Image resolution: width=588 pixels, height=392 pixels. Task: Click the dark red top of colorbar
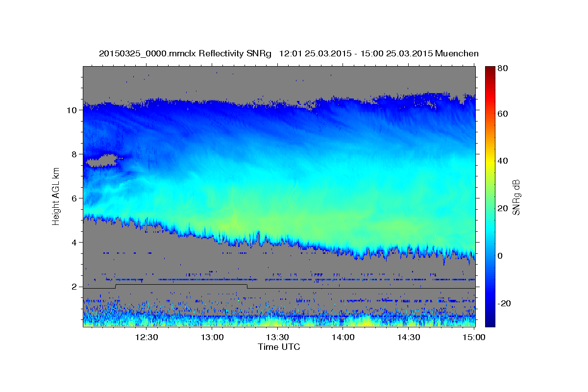pyautogui.click(x=490, y=70)
